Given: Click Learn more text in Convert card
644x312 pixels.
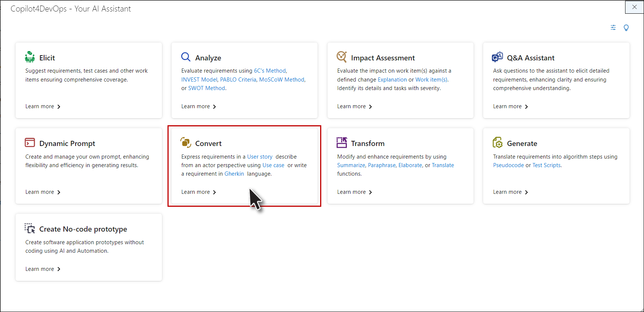Looking at the screenshot, I should [196, 192].
